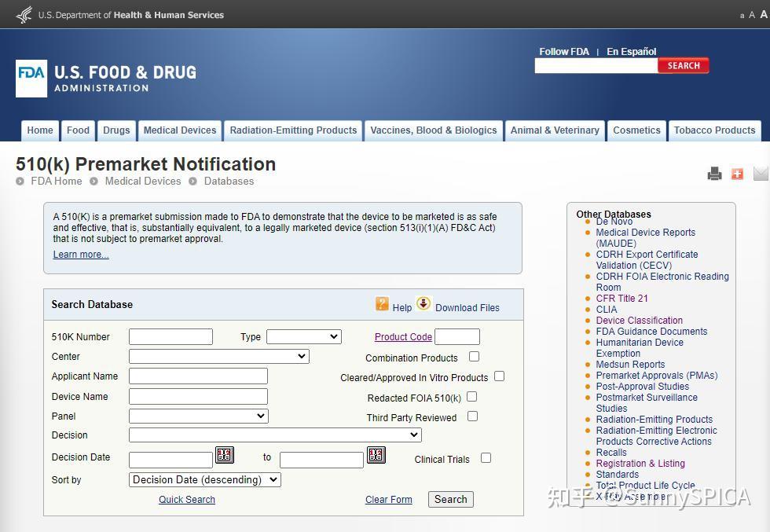Open the end Decision Date calendar picker

point(376,455)
